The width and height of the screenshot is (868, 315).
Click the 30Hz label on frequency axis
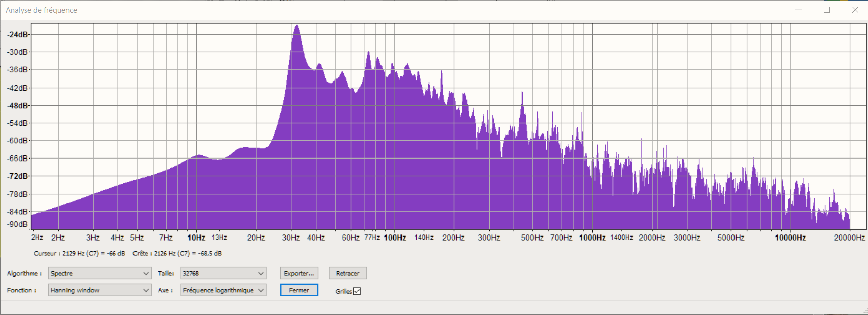[291, 238]
